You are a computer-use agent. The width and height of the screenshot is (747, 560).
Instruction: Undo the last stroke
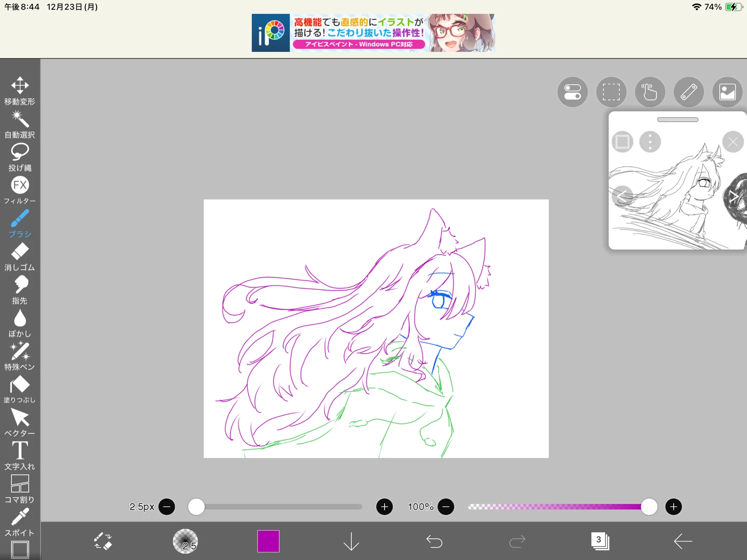434,541
